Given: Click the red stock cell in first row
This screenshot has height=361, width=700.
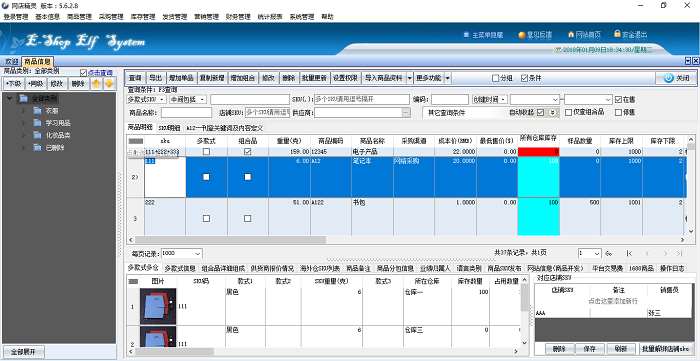Looking at the screenshot, I should coord(538,152).
